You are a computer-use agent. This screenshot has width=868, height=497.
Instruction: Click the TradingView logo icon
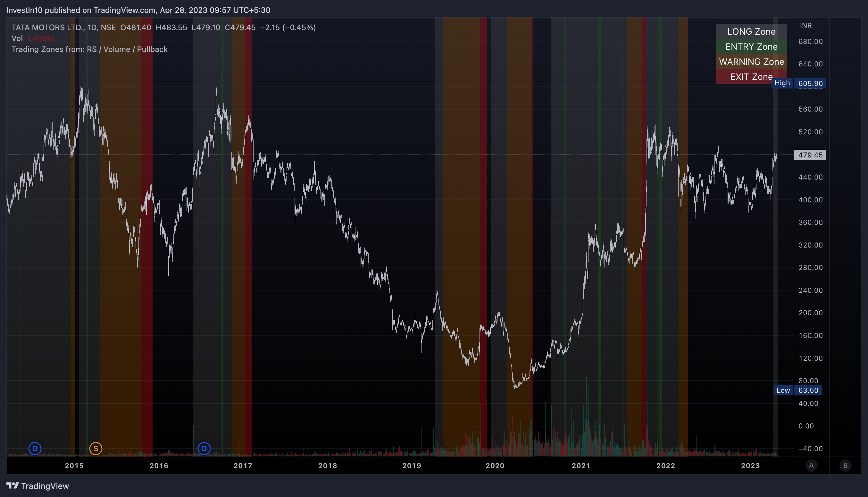click(13, 485)
